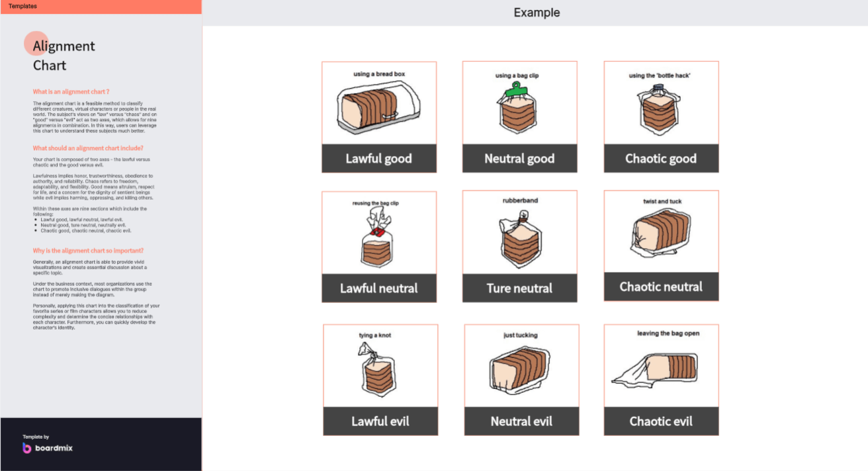Click the Example header title
The width and height of the screenshot is (868, 471).
coord(537,13)
